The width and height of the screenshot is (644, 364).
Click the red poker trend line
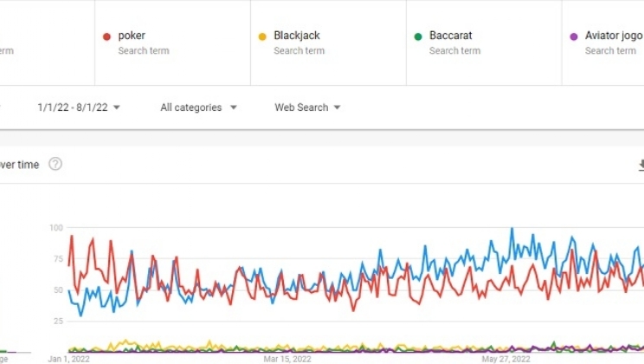(x=71, y=237)
